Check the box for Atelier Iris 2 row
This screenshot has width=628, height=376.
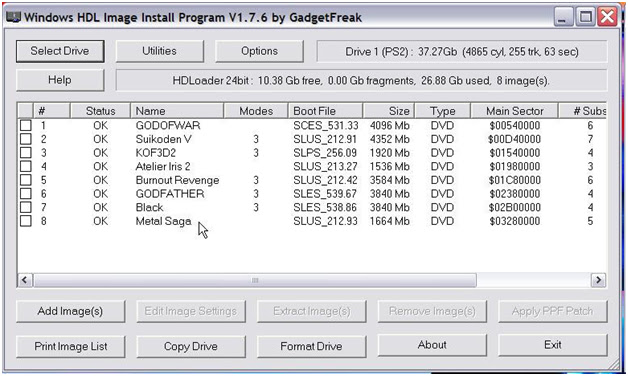pyautogui.click(x=26, y=166)
